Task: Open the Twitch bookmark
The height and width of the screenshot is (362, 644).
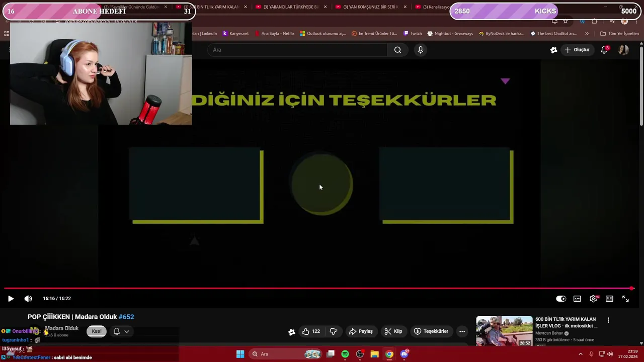Action: [x=413, y=34]
